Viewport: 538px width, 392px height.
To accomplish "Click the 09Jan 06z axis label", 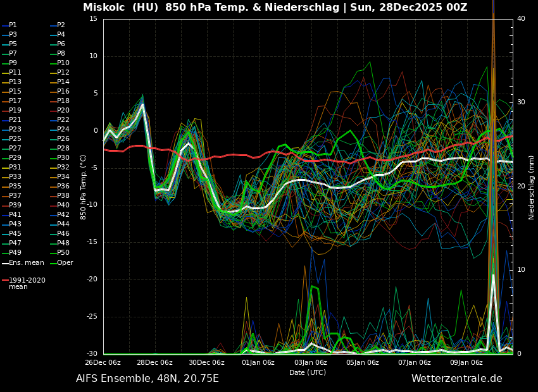I will (466, 363).
